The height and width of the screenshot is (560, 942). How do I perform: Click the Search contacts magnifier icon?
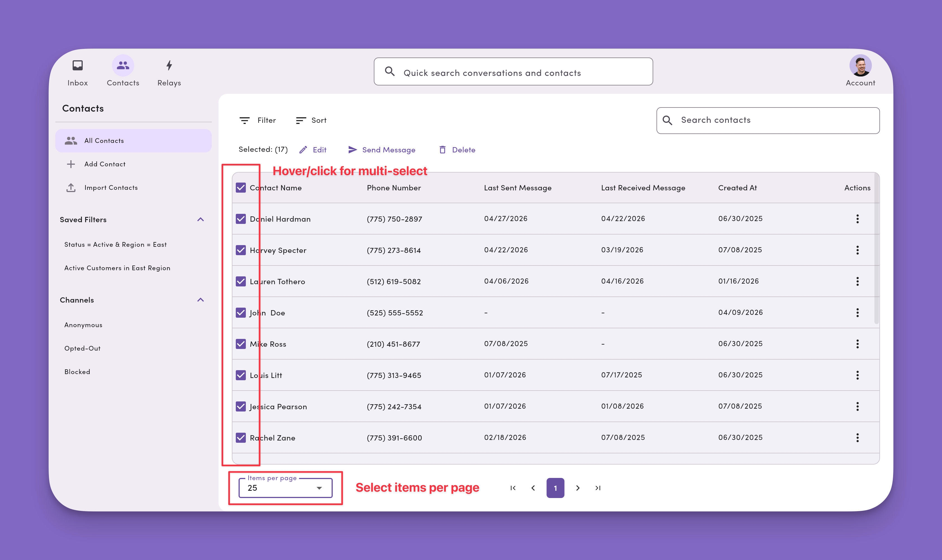(667, 120)
